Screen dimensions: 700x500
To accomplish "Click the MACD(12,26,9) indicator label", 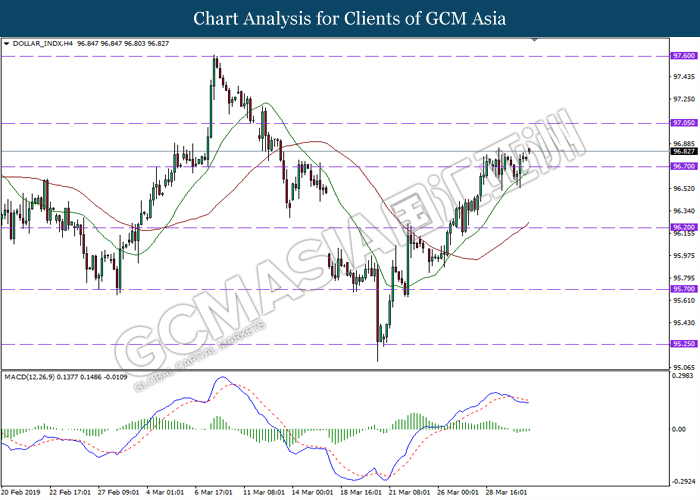I will click(x=29, y=377).
